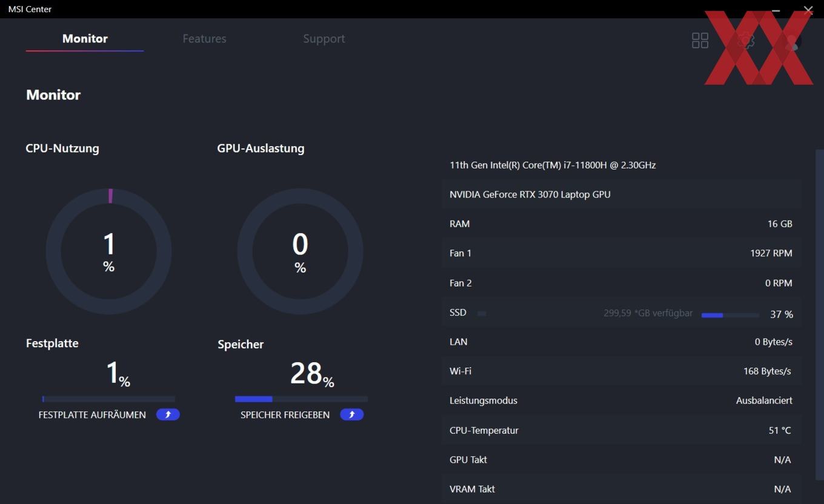Click the LAN 0 Bytes/s value
Viewport: 824px width, 504px height.
click(x=774, y=342)
